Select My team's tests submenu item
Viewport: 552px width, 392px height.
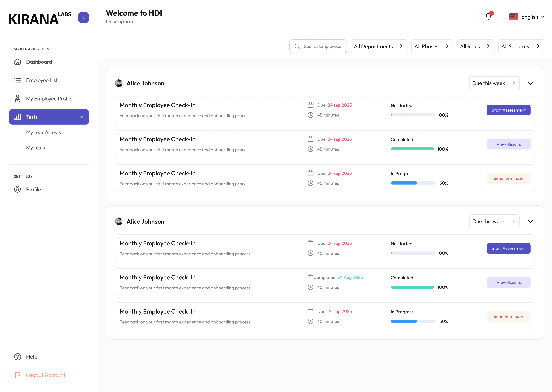click(x=44, y=133)
